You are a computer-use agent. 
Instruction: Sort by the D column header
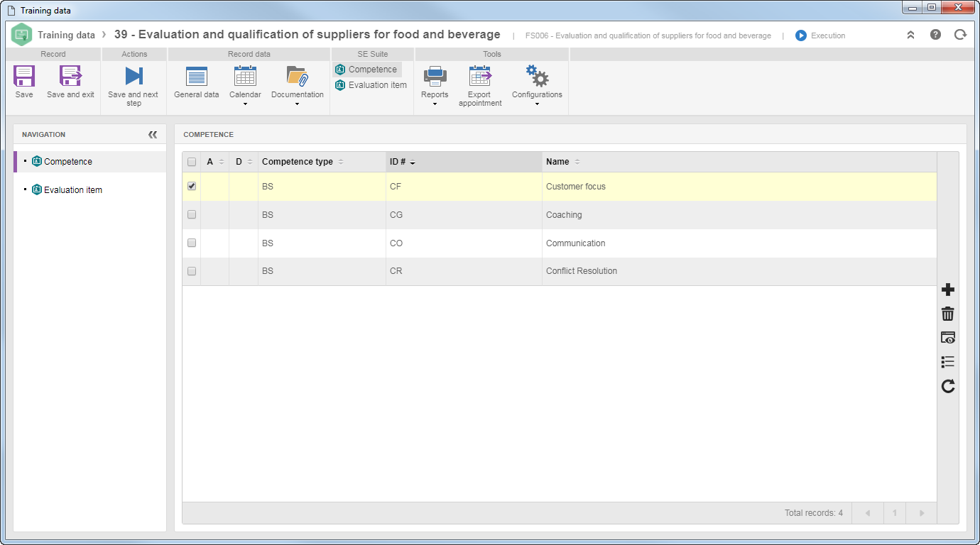pos(244,162)
